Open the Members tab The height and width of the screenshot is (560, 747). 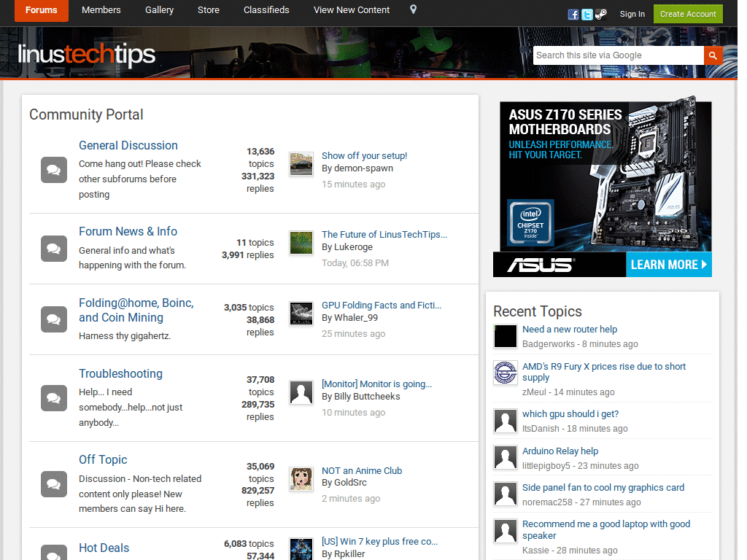pos(101,10)
